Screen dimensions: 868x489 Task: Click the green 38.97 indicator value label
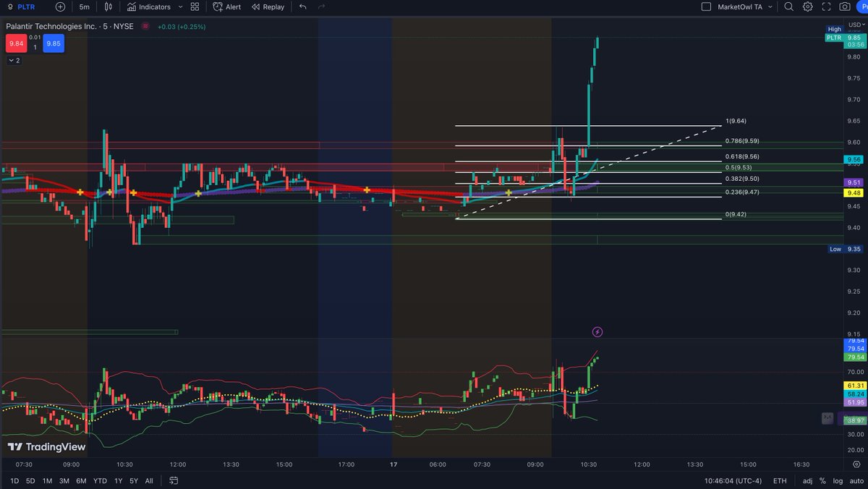pyautogui.click(x=854, y=420)
